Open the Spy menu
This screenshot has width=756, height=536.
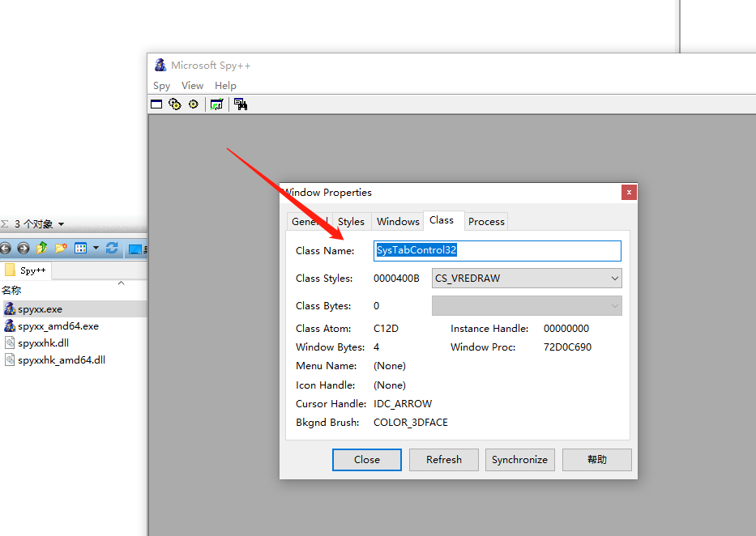161,85
